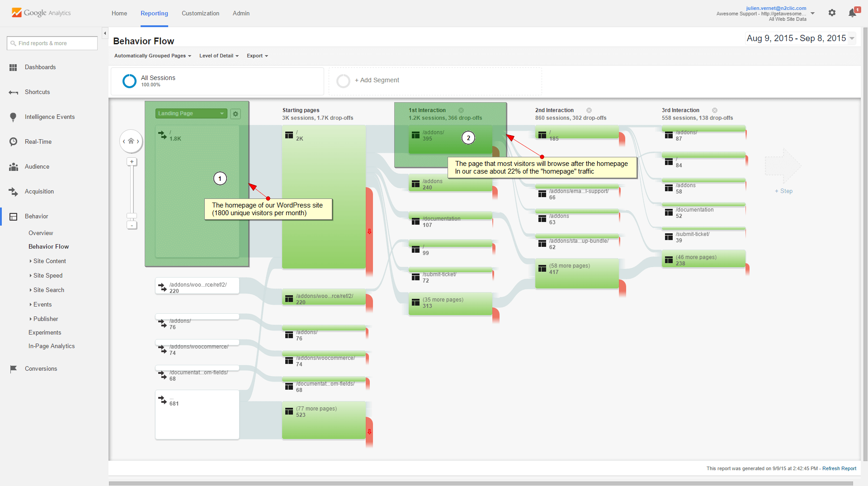Click the /submit-ticket/ 72 node

pos(450,275)
